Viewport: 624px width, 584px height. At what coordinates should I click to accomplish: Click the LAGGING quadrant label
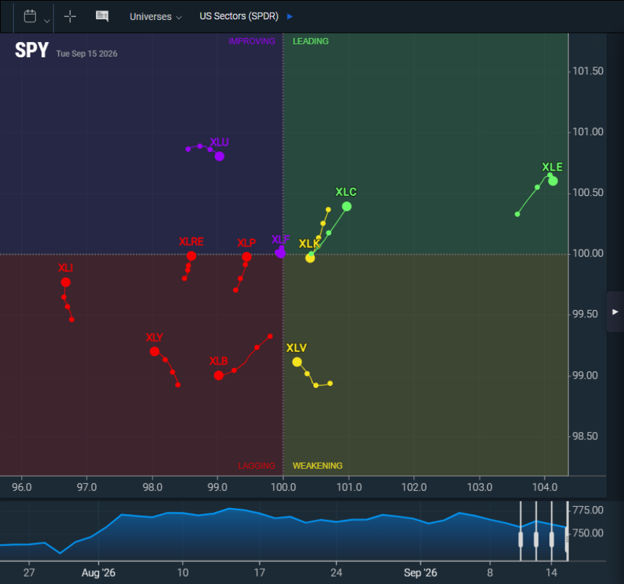pyautogui.click(x=257, y=466)
